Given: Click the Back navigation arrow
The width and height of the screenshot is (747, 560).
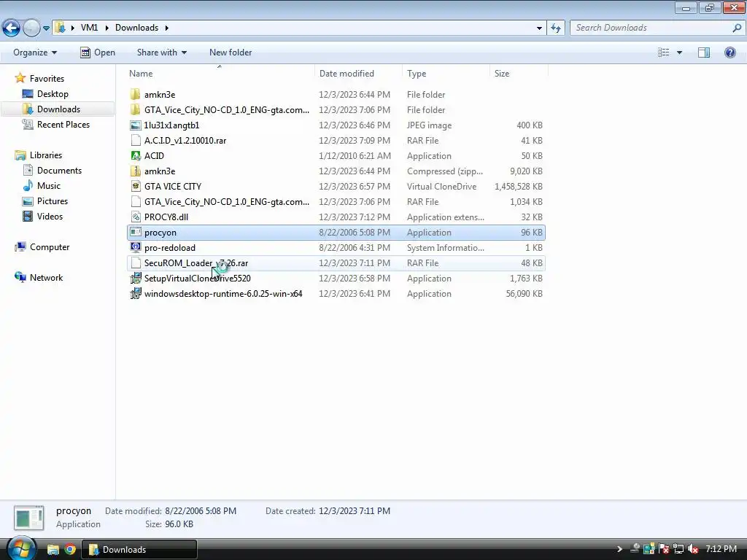Looking at the screenshot, I should [11, 28].
